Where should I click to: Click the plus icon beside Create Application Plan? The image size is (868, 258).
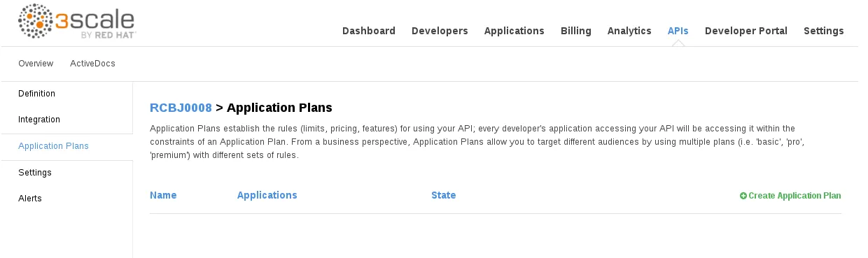point(743,196)
